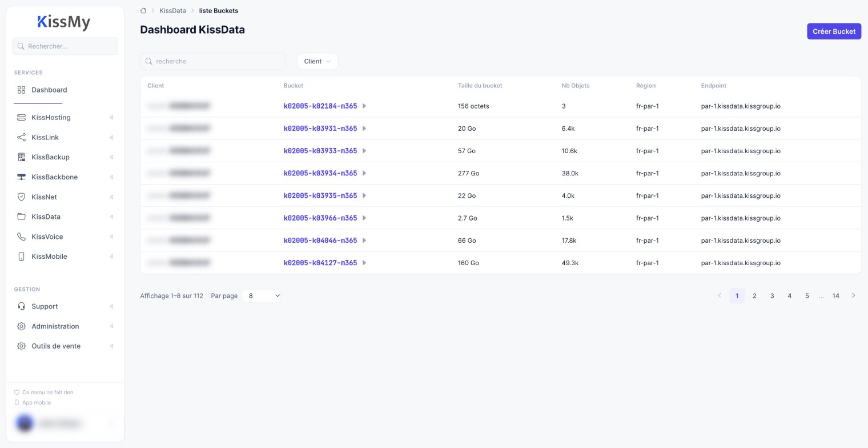The height and width of the screenshot is (448, 868).
Task: Go to page 2 of results
Action: (754, 295)
